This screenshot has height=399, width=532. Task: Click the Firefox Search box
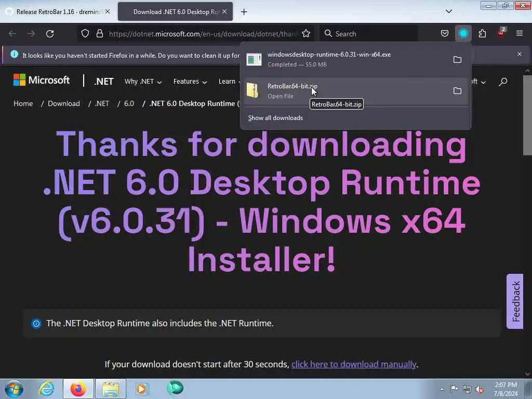coord(368,34)
